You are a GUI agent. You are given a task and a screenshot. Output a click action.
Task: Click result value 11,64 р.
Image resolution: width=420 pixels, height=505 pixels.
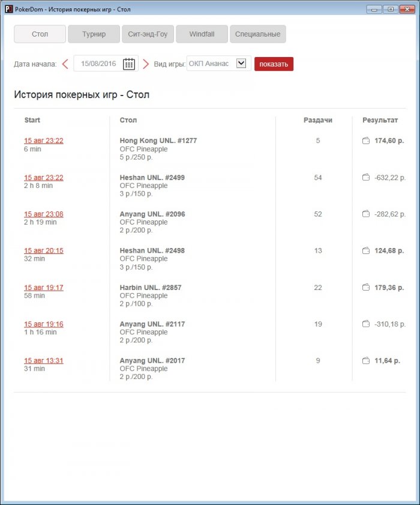tap(387, 361)
